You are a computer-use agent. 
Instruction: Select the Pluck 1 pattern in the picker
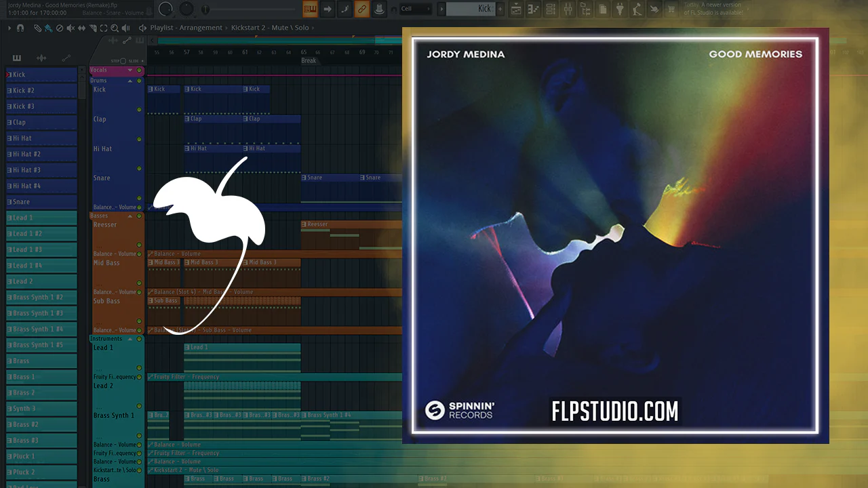41,457
